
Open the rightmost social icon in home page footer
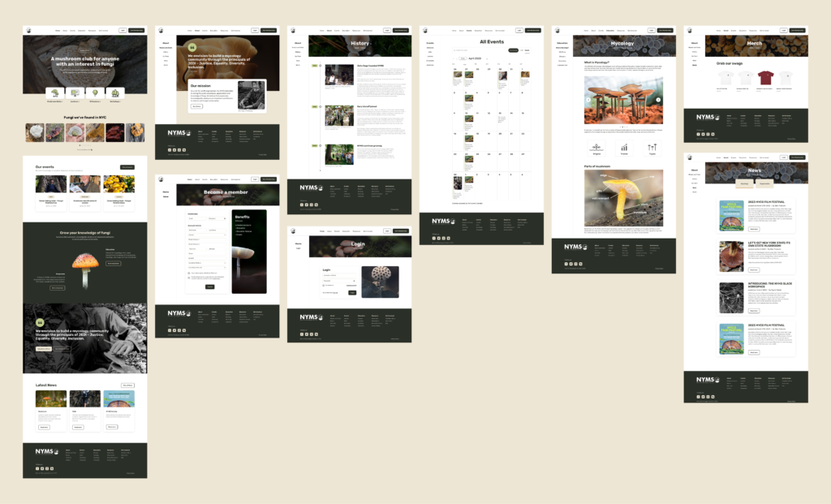tap(52, 468)
